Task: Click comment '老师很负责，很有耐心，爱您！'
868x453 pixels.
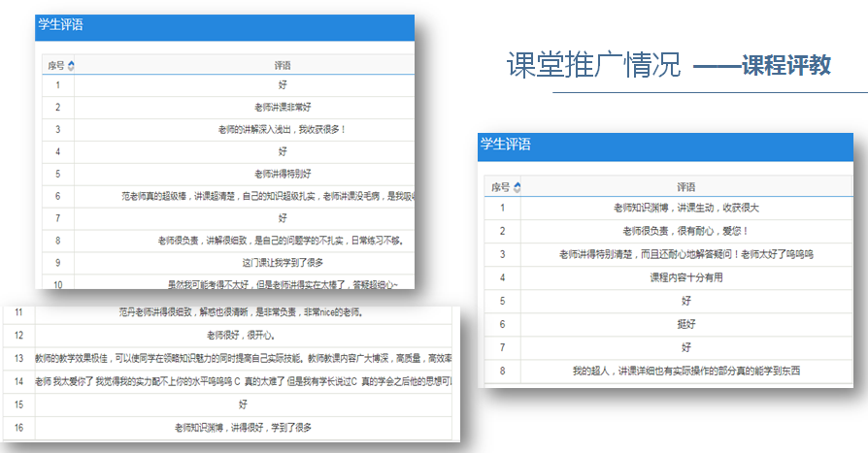Action: 685,231
